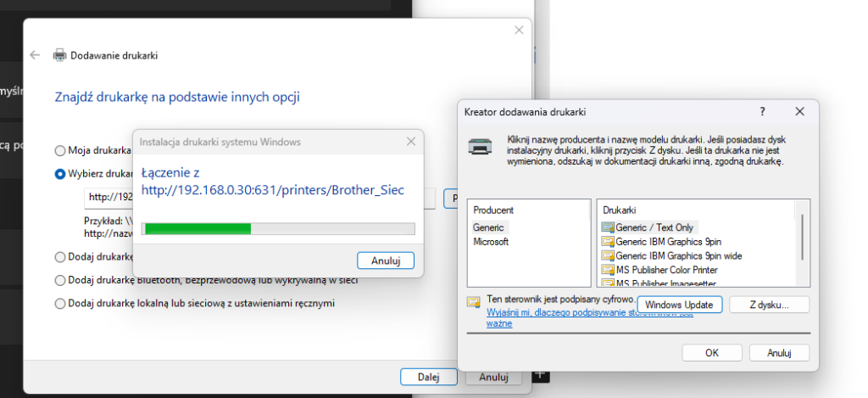Click the Z dysku... button
This screenshot has width=868, height=398.
click(769, 305)
